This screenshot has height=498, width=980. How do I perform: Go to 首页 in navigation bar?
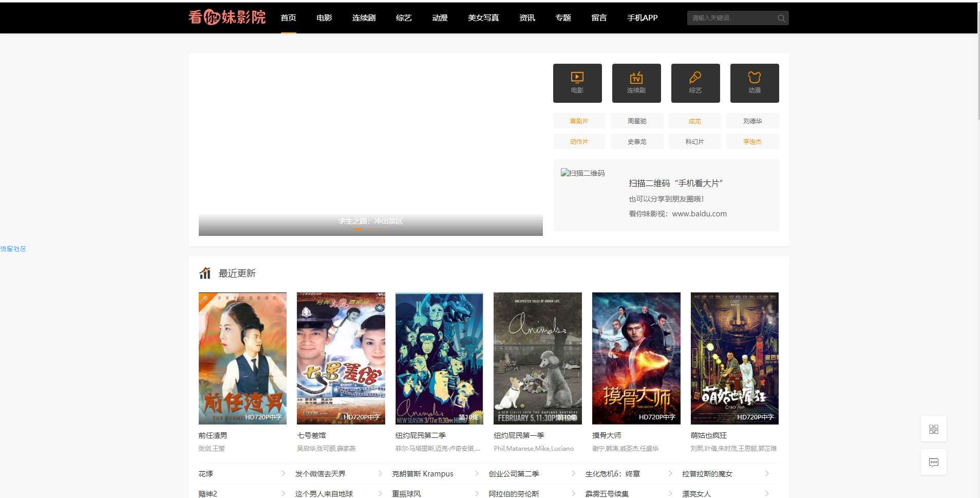pos(288,18)
